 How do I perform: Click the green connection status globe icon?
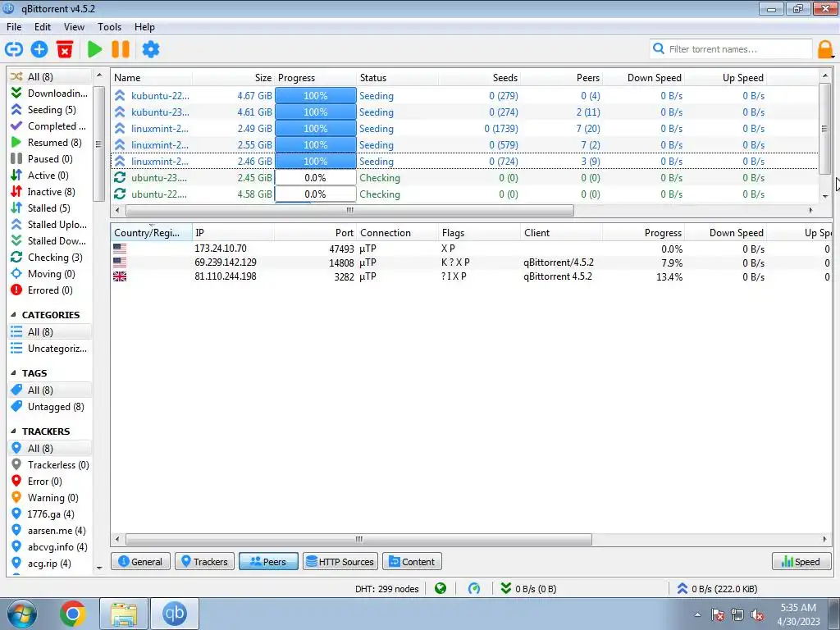pyautogui.click(x=441, y=589)
